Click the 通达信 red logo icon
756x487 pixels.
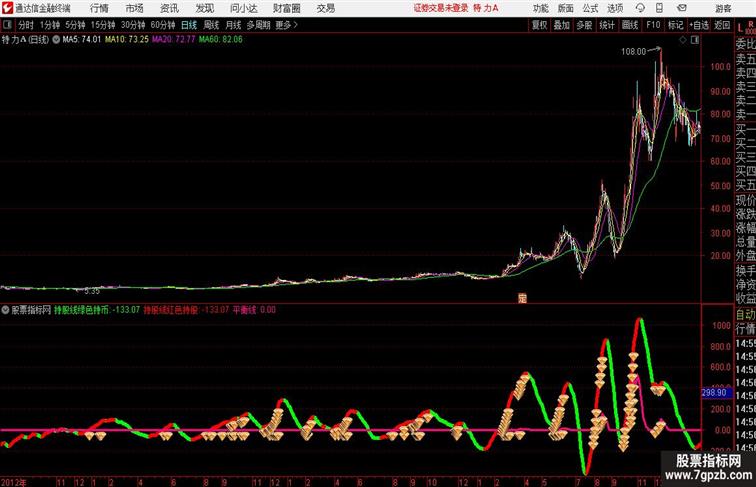(x=7, y=8)
